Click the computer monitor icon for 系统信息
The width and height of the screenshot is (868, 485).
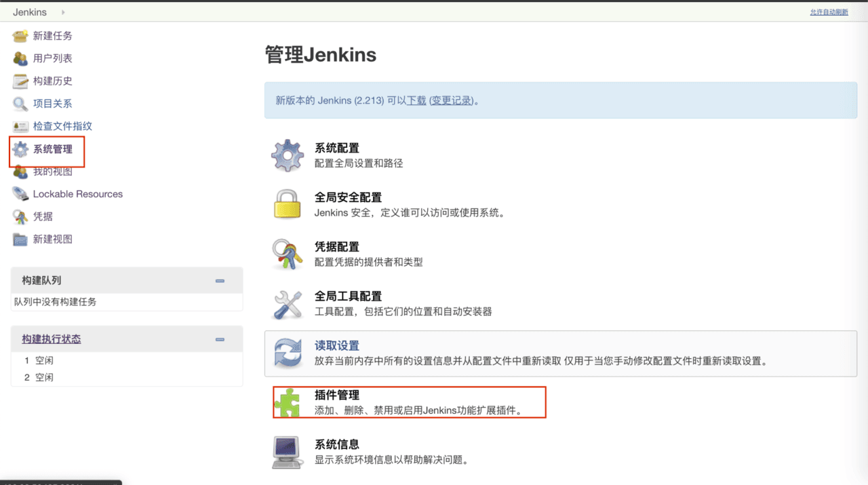(x=288, y=452)
